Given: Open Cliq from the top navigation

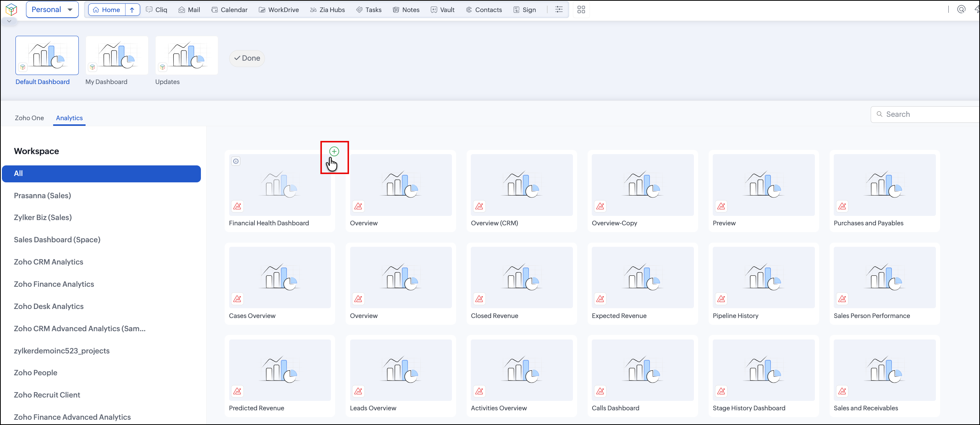Looking at the screenshot, I should 157,10.
